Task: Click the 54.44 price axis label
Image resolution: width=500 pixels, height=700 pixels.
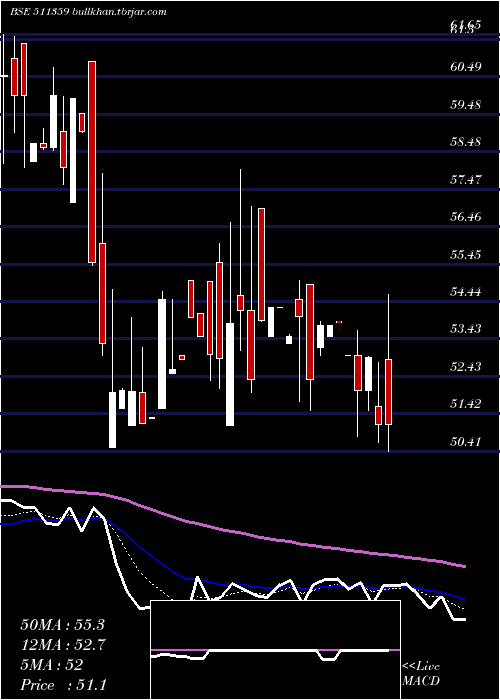Action: click(466, 292)
